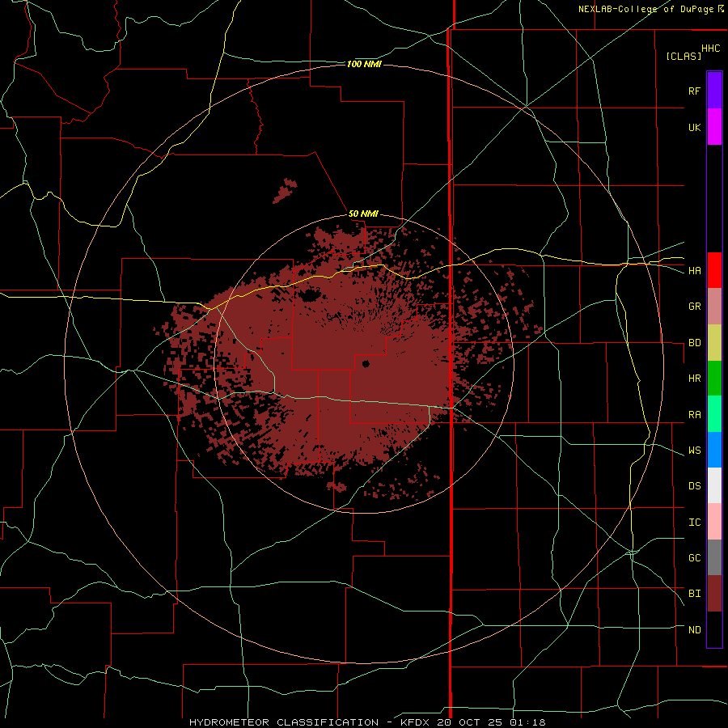
Task: Click the DS white legend swatch
Action: point(714,485)
